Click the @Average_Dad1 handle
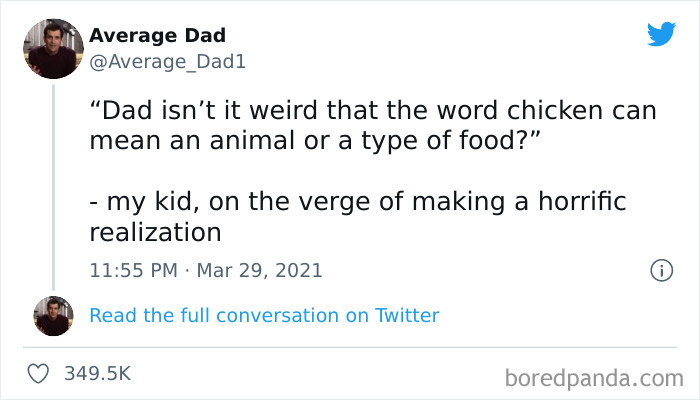 coord(167,62)
